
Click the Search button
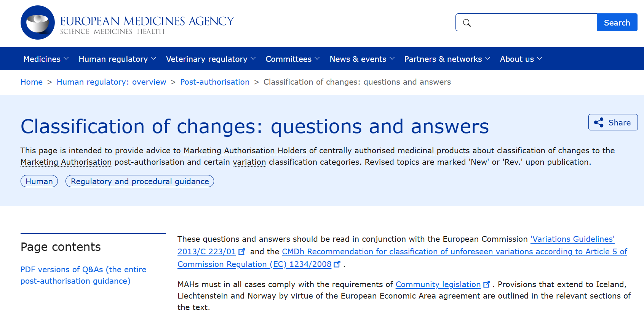click(617, 22)
